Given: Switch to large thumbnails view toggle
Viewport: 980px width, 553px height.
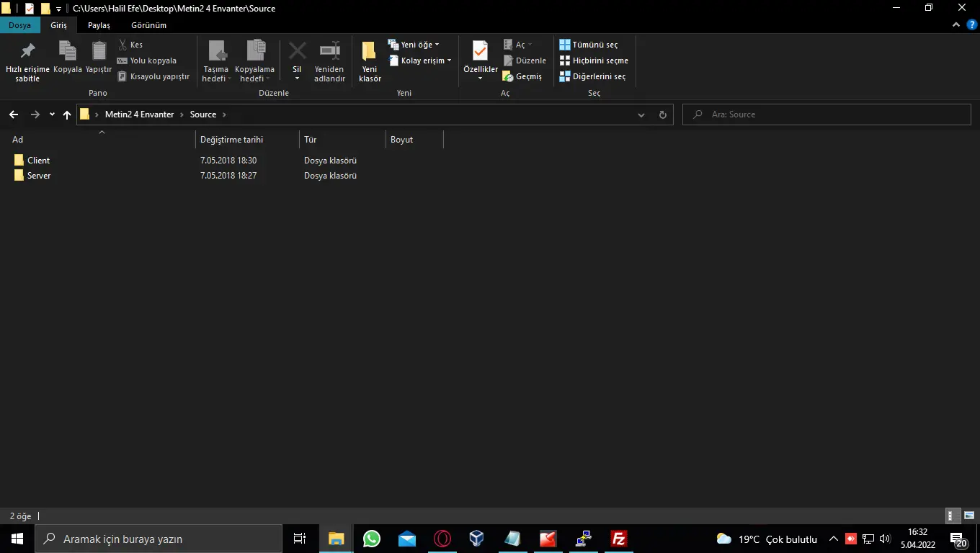Looking at the screenshot, I should pos(968,516).
